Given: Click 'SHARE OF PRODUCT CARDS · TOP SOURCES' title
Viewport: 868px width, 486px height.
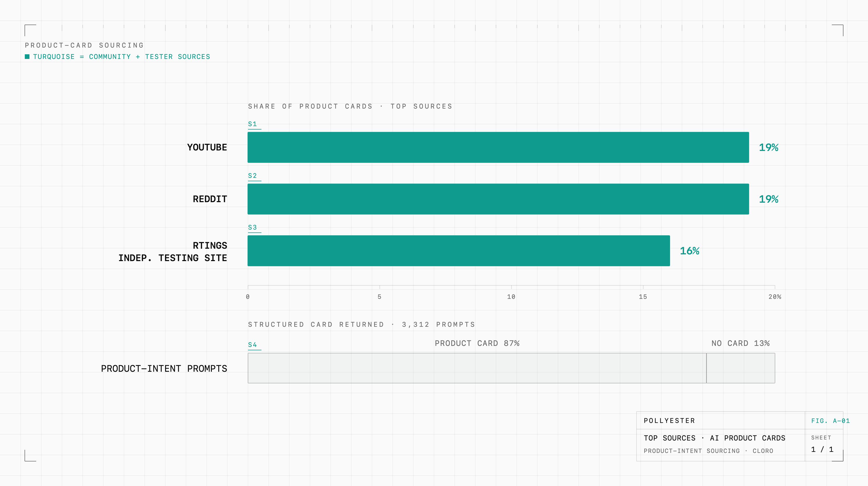Looking at the screenshot, I should (350, 106).
